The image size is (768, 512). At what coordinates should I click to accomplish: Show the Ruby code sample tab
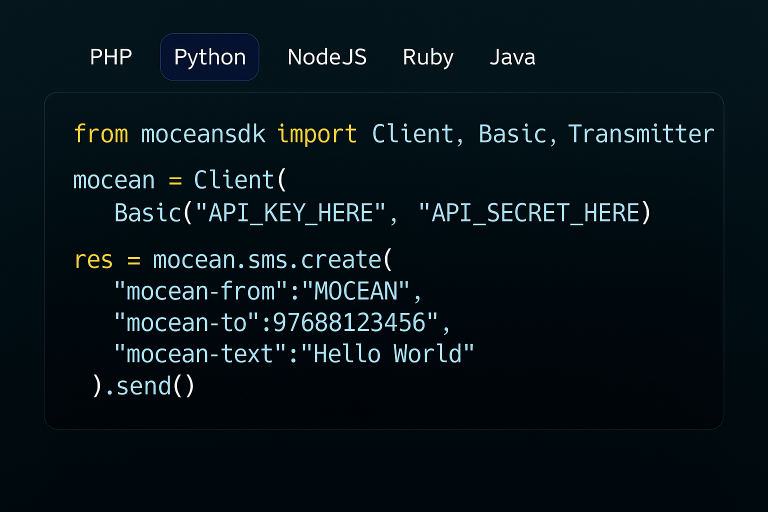click(428, 57)
